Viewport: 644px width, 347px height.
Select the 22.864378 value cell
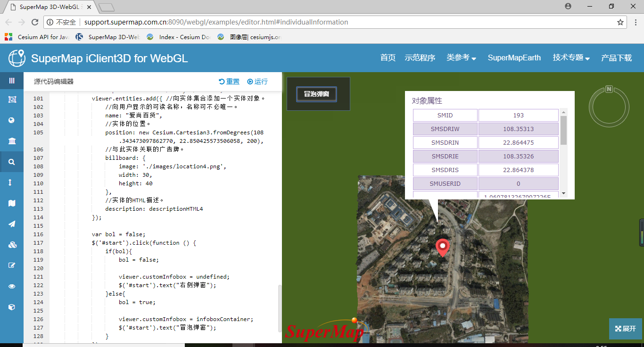point(519,170)
